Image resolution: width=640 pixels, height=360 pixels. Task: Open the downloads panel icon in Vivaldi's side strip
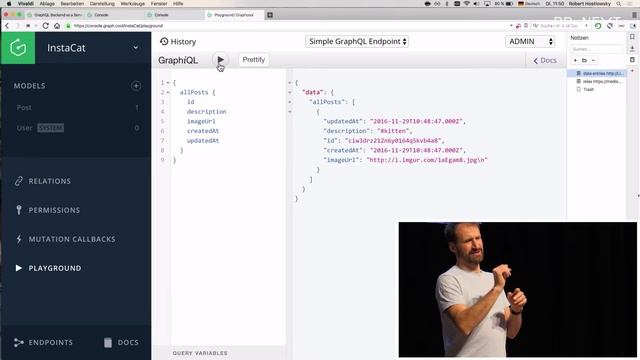click(632, 48)
